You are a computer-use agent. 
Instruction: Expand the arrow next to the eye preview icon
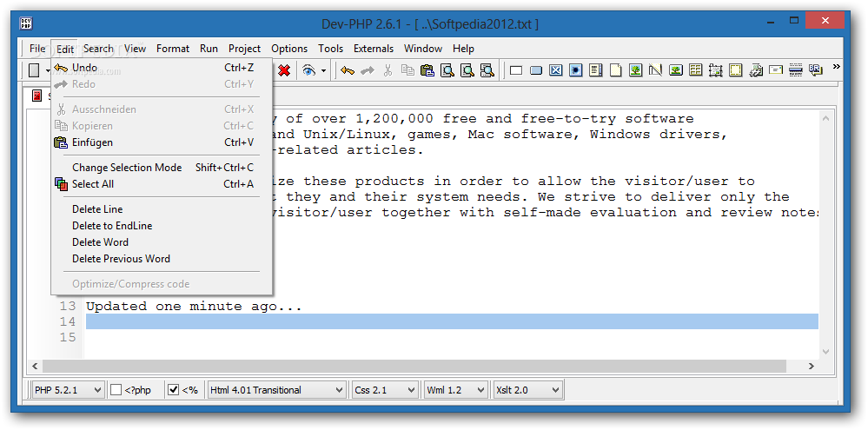pos(324,71)
